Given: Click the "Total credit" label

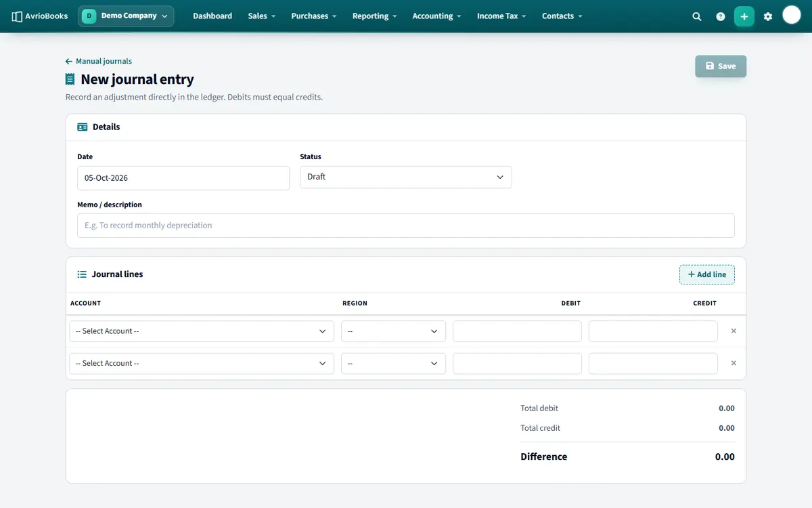Looking at the screenshot, I should pyautogui.click(x=541, y=428).
